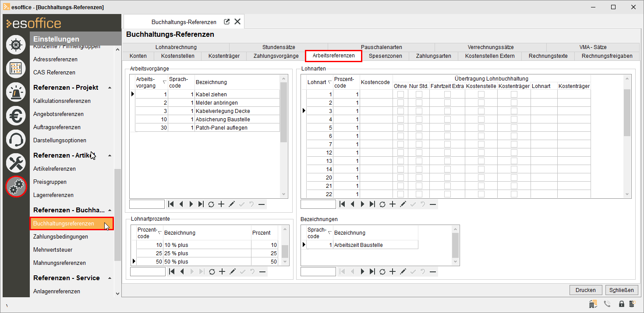This screenshot has height=313, width=644.
Task: Tick Ohne checkbox for Lohnart 1
Action: tap(400, 94)
